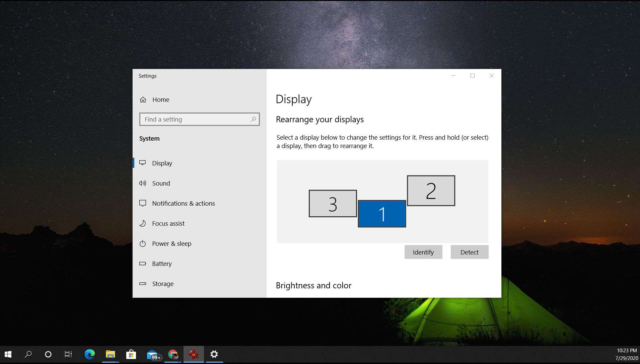Click the Sound speaker icon
Image resolution: width=640 pixels, height=364 pixels.
(x=143, y=183)
